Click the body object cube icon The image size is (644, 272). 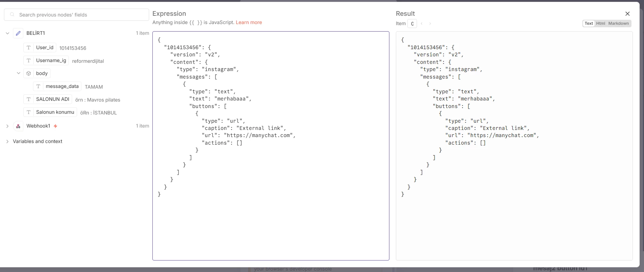pos(29,74)
